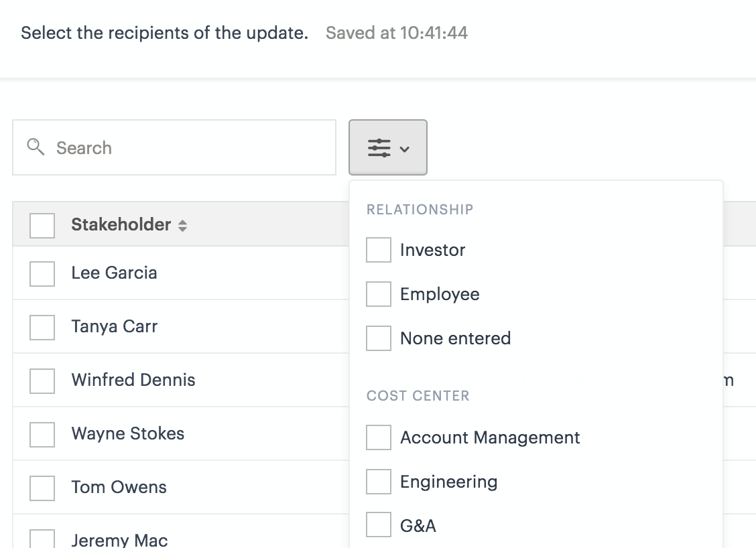Toggle the select-all stakeholders checkbox
Screen dimensions: 756x548
click(42, 225)
